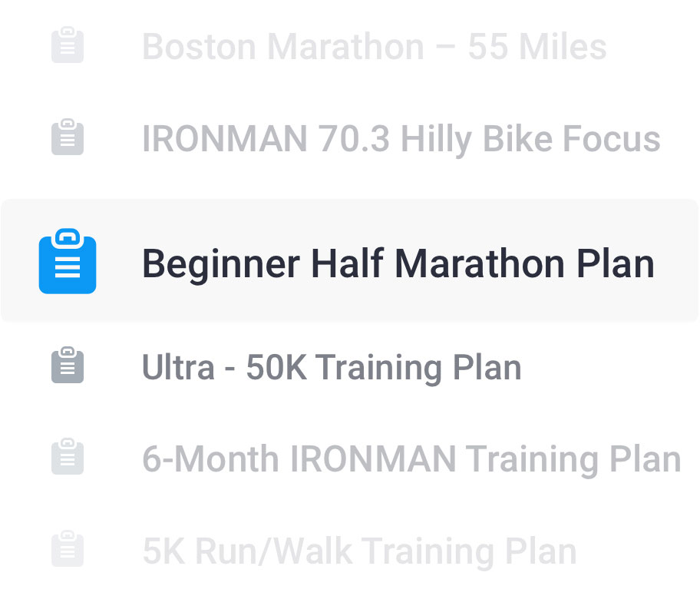
Task: Open the 5K Run/Walk Training Plan text
Action: tap(359, 551)
